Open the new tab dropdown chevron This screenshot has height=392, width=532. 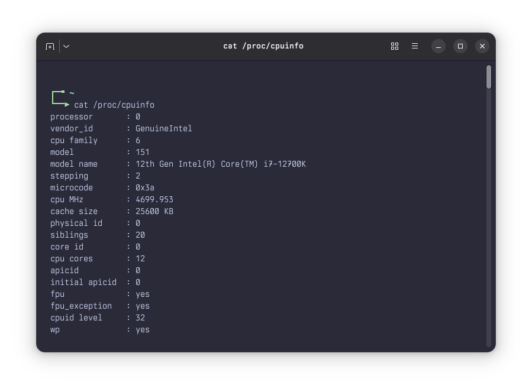pos(66,46)
